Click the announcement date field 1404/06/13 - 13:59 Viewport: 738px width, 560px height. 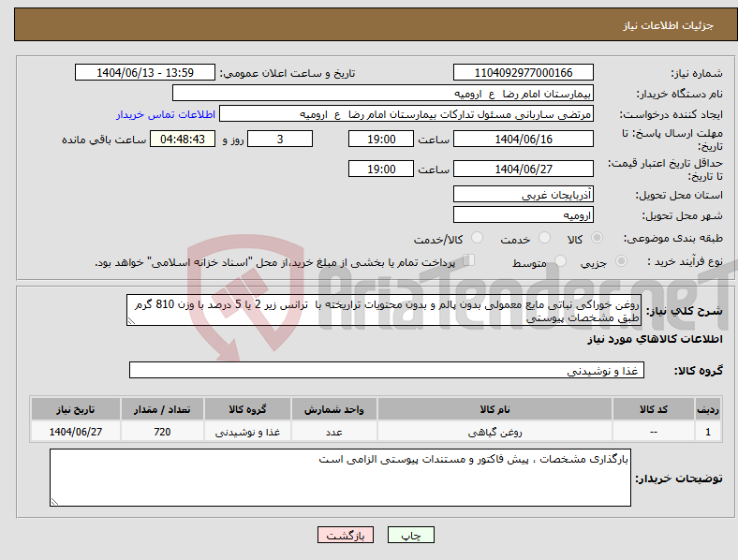(145, 72)
